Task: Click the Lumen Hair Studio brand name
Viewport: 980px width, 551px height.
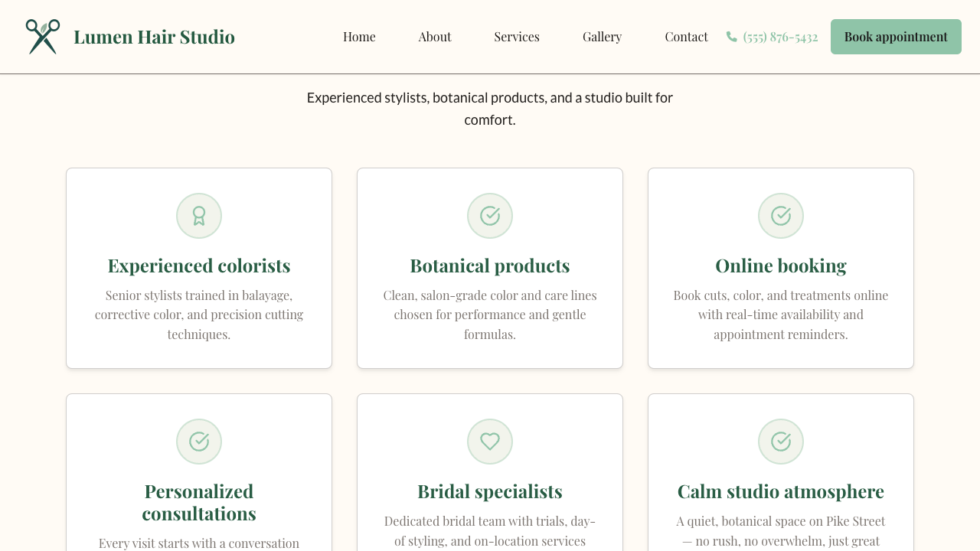Action: pos(154,37)
